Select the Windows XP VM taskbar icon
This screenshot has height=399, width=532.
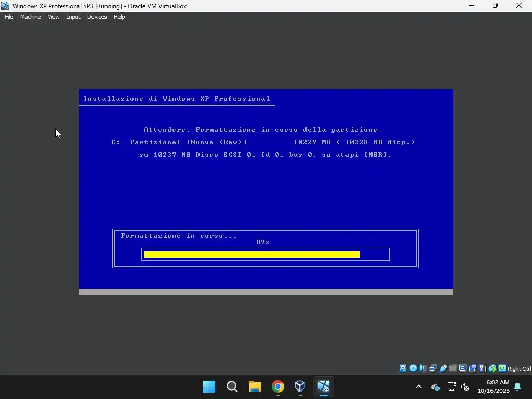click(x=323, y=387)
